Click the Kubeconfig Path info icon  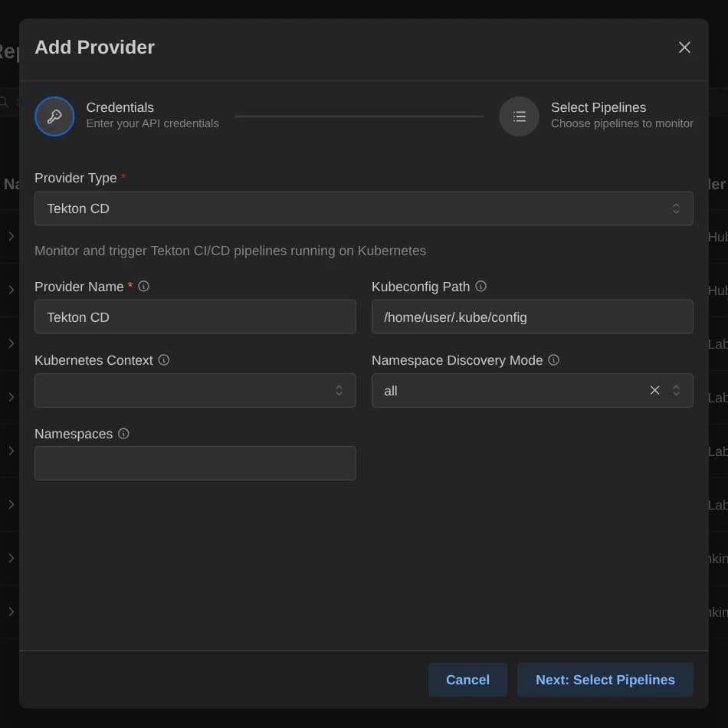[480, 287]
